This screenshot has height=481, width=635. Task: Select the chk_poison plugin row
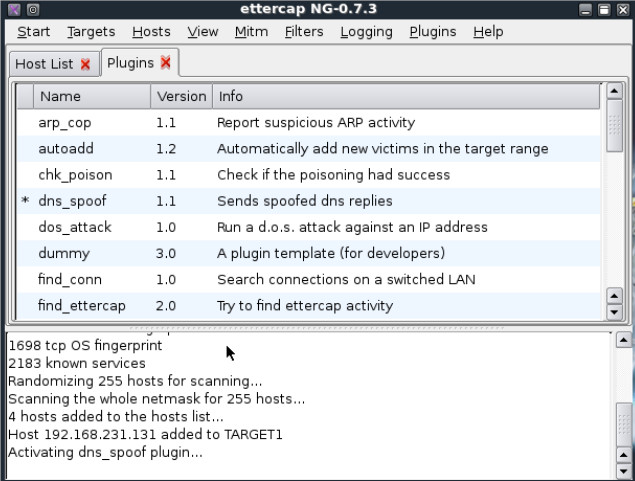(x=308, y=175)
